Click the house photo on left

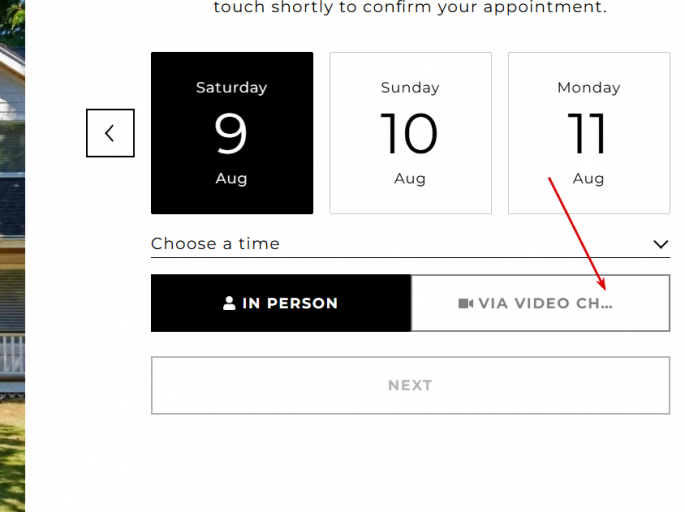click(12, 256)
